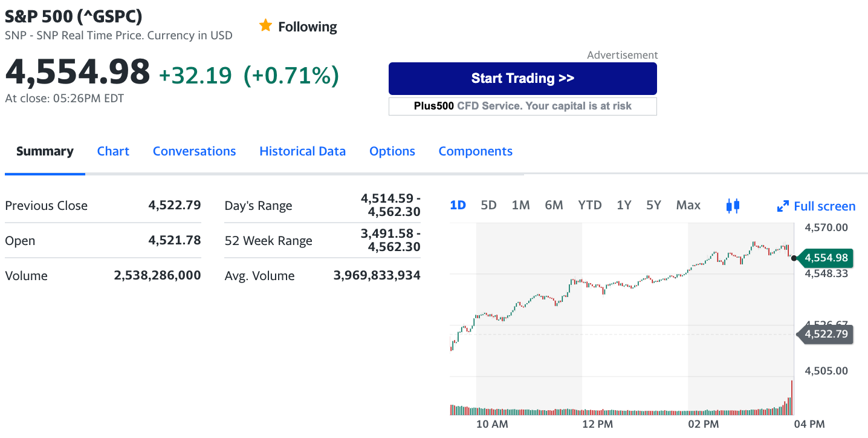Click the 4,548.33 price axis label
Screen dimensions: 868x438
(826, 273)
